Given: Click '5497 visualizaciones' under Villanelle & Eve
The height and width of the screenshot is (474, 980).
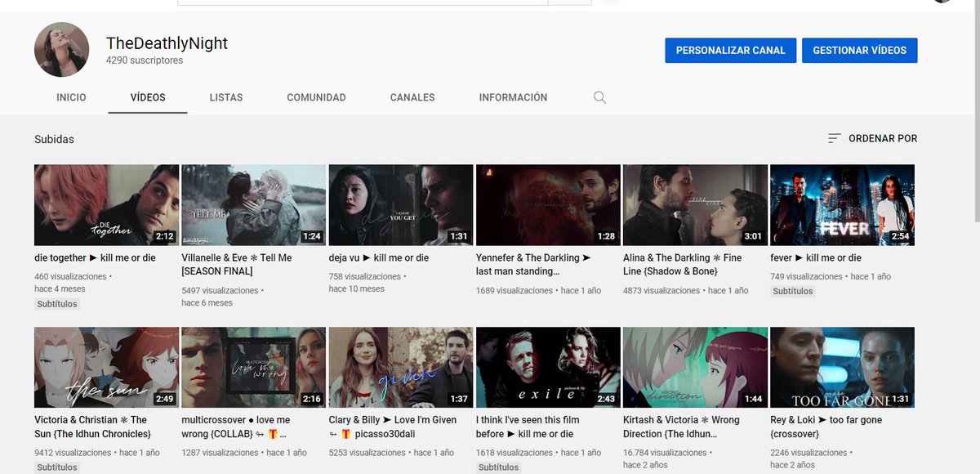Looking at the screenshot, I should point(220,290).
